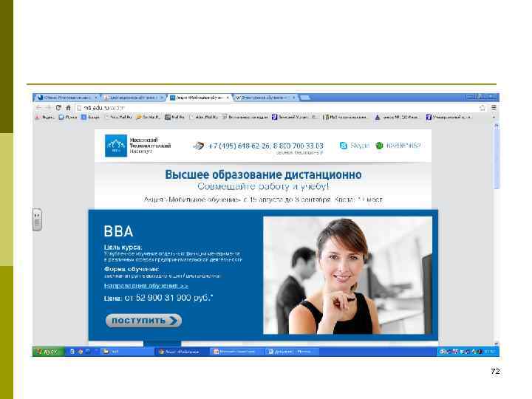Select the active third browser tab

pyautogui.click(x=199, y=98)
